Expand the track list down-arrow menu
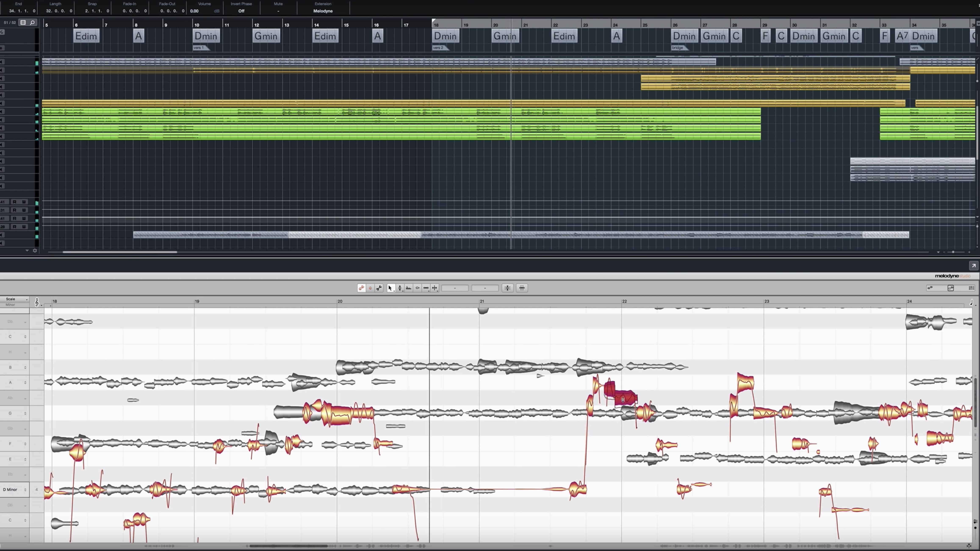The width and height of the screenshot is (980, 551). pyautogui.click(x=27, y=251)
